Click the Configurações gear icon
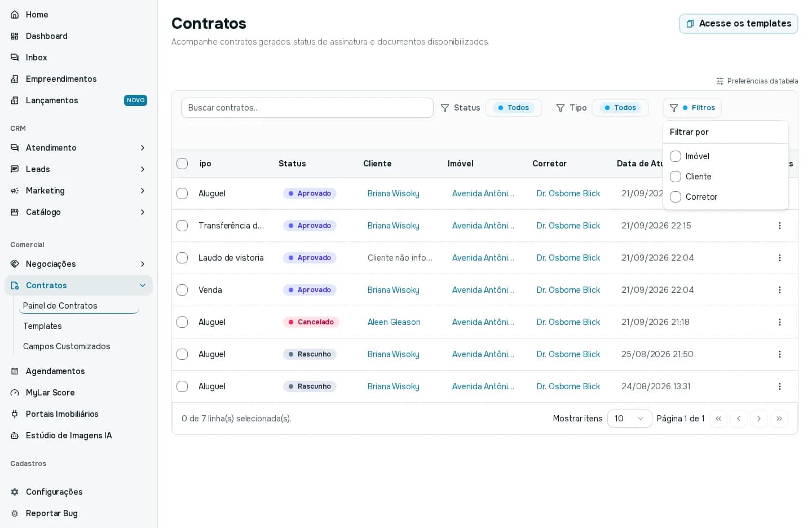812x528 pixels. (x=15, y=492)
